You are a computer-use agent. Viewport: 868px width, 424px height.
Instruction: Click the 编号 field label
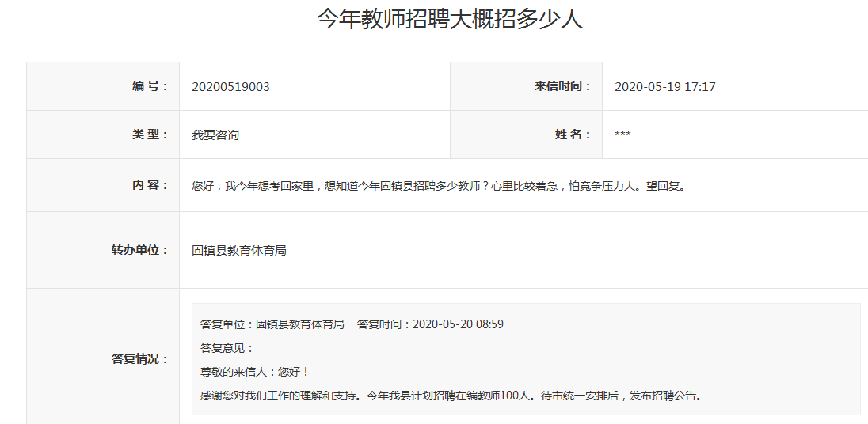[150, 86]
